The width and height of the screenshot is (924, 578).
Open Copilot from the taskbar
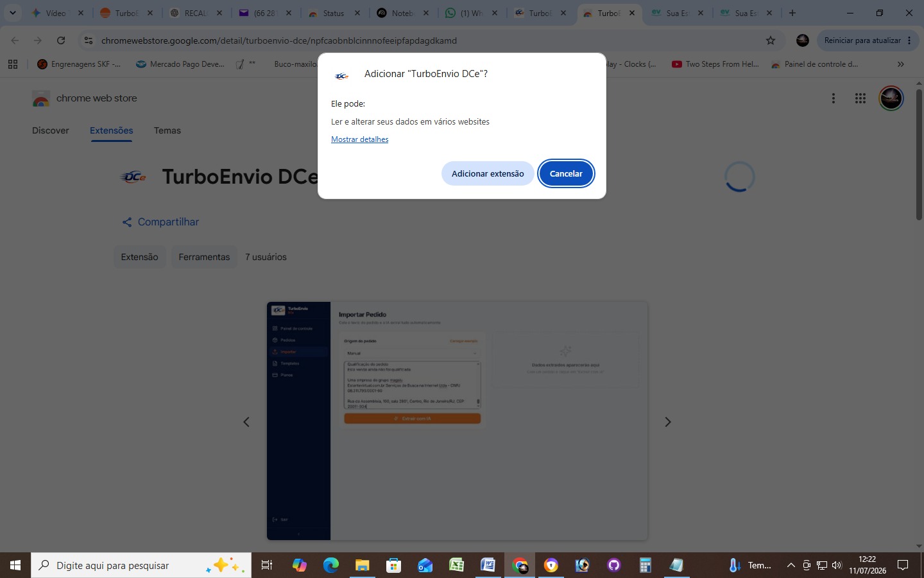299,565
